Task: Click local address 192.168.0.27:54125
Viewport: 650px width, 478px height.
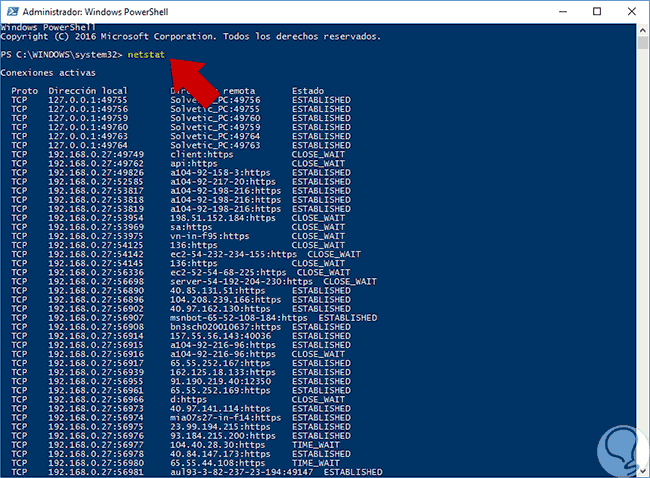Action: pos(96,245)
